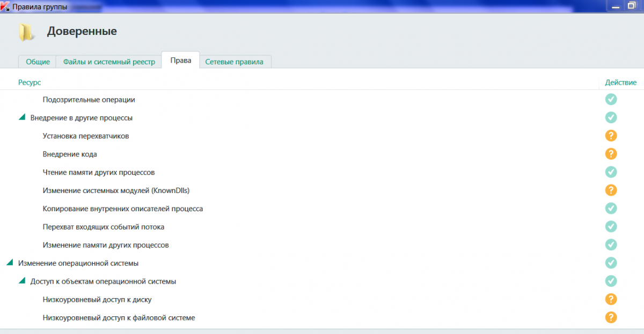
Task: Click prompt icon for Установка перехватчиков
Action: pyautogui.click(x=611, y=136)
